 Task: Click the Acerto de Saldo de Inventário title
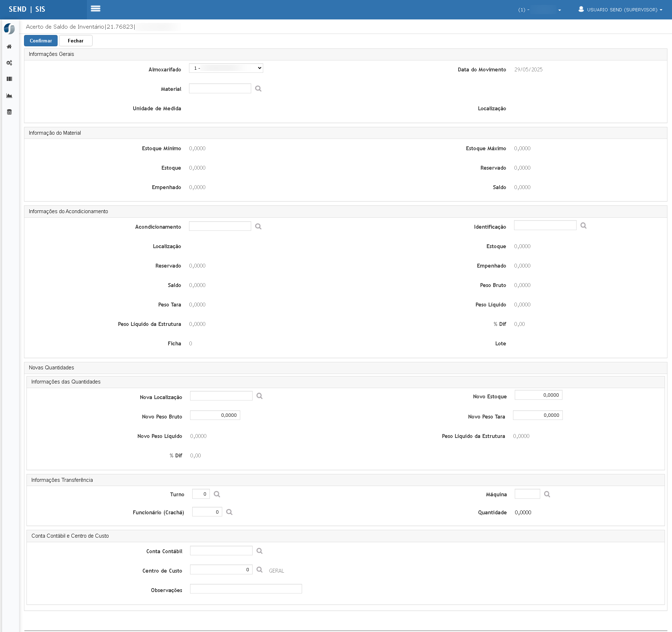pos(65,27)
